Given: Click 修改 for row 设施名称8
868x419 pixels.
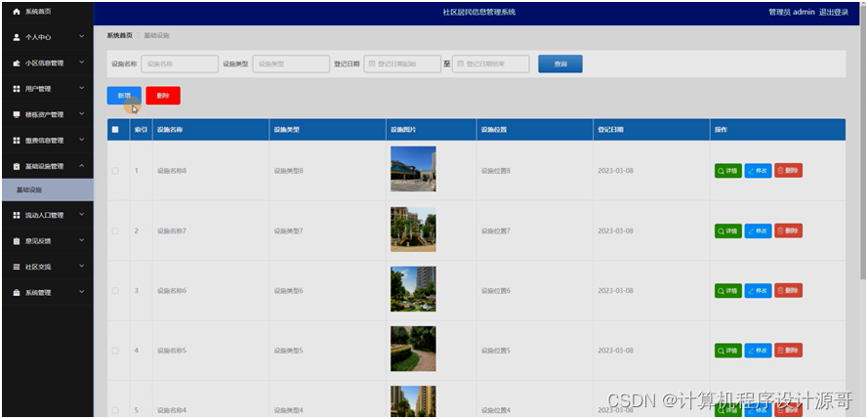Looking at the screenshot, I should pos(758,171).
